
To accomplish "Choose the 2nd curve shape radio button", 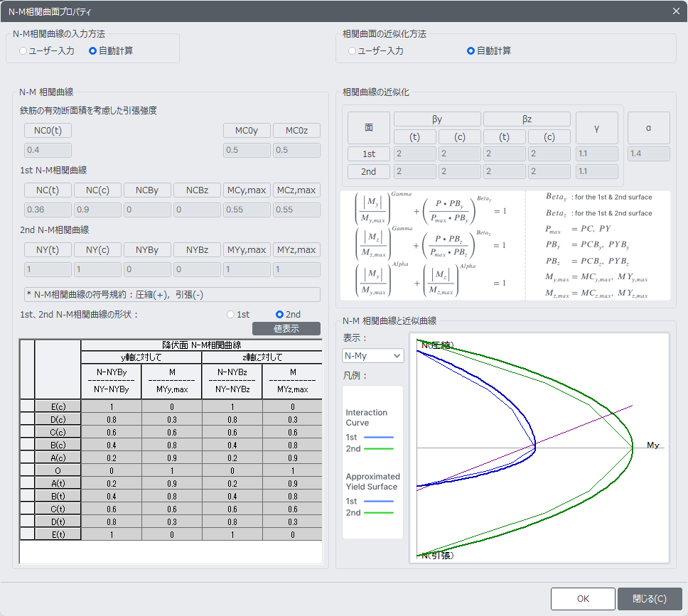I will pos(289,315).
